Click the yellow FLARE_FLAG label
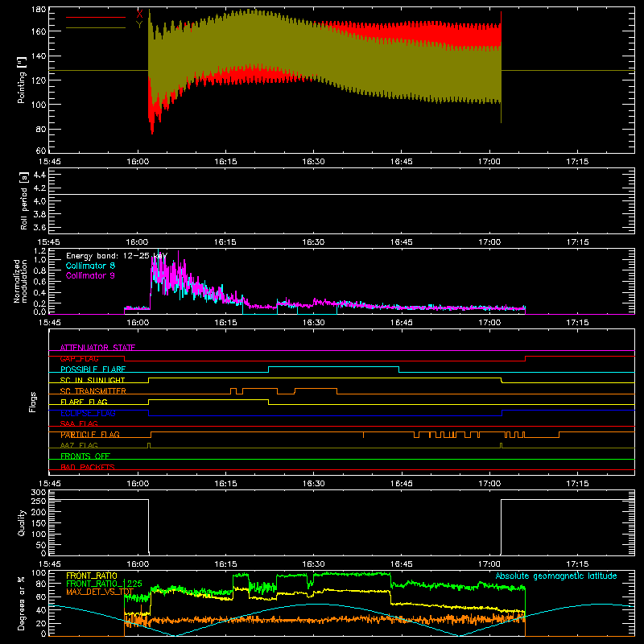 point(84,402)
